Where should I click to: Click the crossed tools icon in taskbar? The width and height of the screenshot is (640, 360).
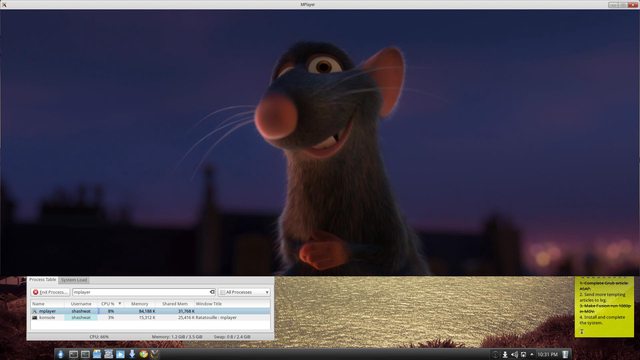[x=155, y=354]
